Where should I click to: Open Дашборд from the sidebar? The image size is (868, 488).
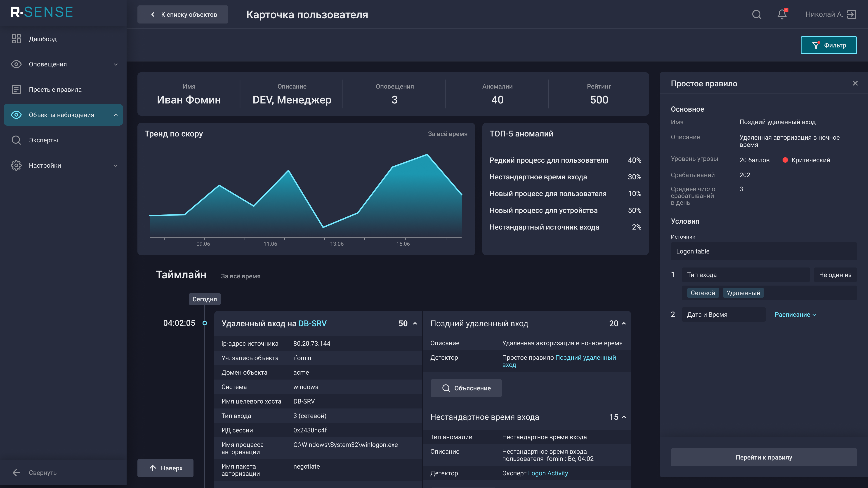point(43,39)
